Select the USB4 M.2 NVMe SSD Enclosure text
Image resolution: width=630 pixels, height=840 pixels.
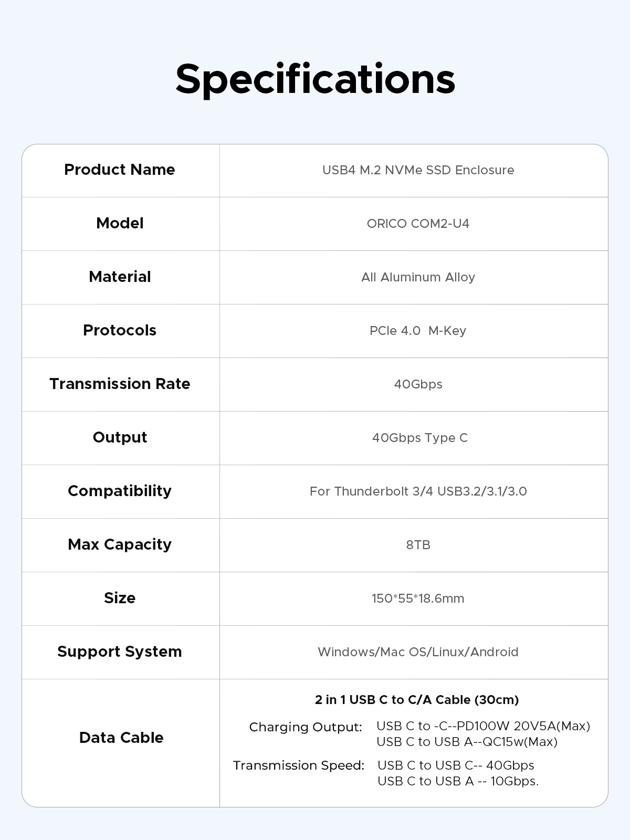point(418,170)
